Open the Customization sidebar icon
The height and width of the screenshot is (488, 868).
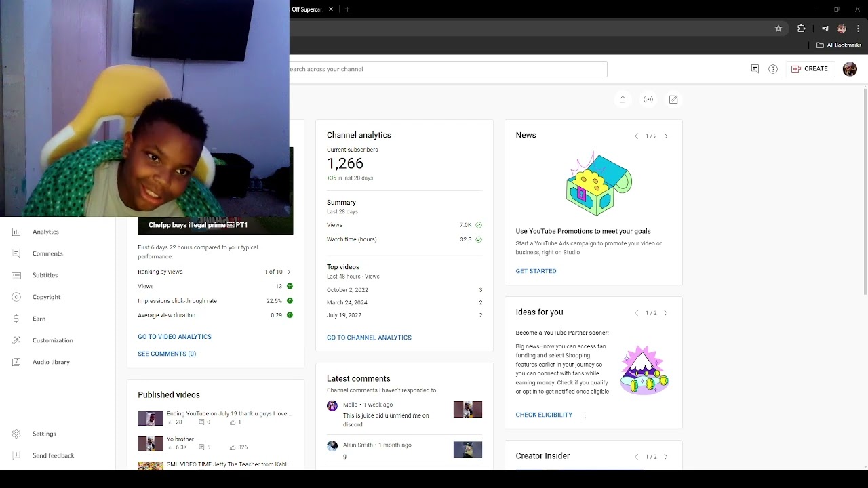pyautogui.click(x=16, y=340)
